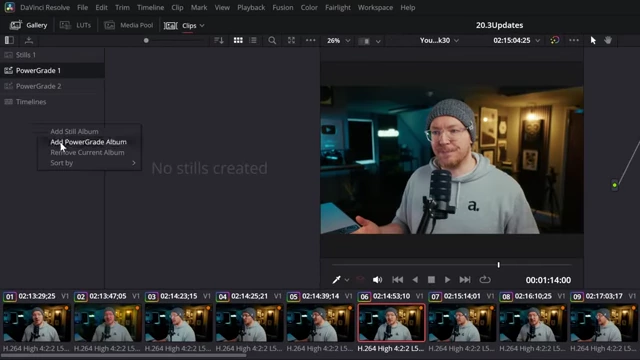This screenshot has width=640, height=360.
Task: Switch gallery to list view
Action: 253,40
